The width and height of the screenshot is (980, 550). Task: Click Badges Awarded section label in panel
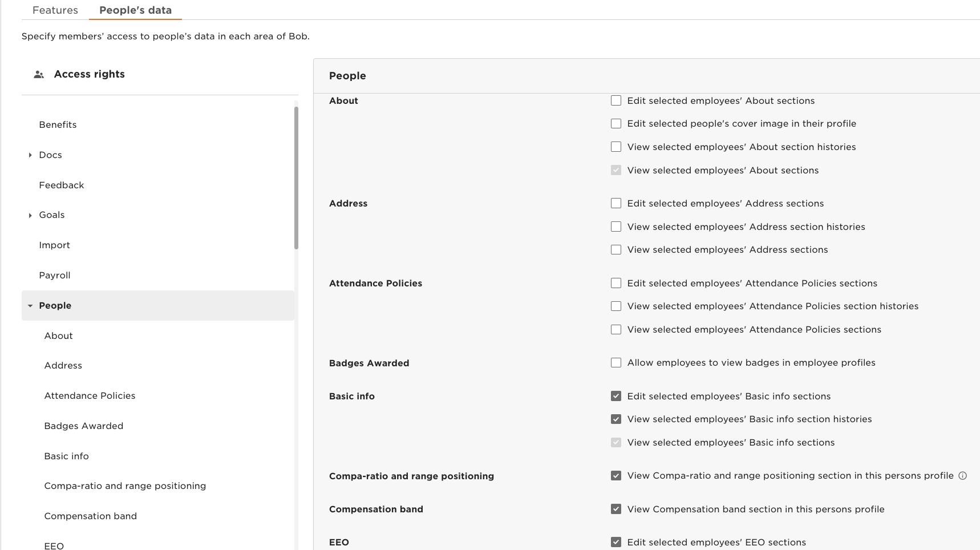click(369, 363)
